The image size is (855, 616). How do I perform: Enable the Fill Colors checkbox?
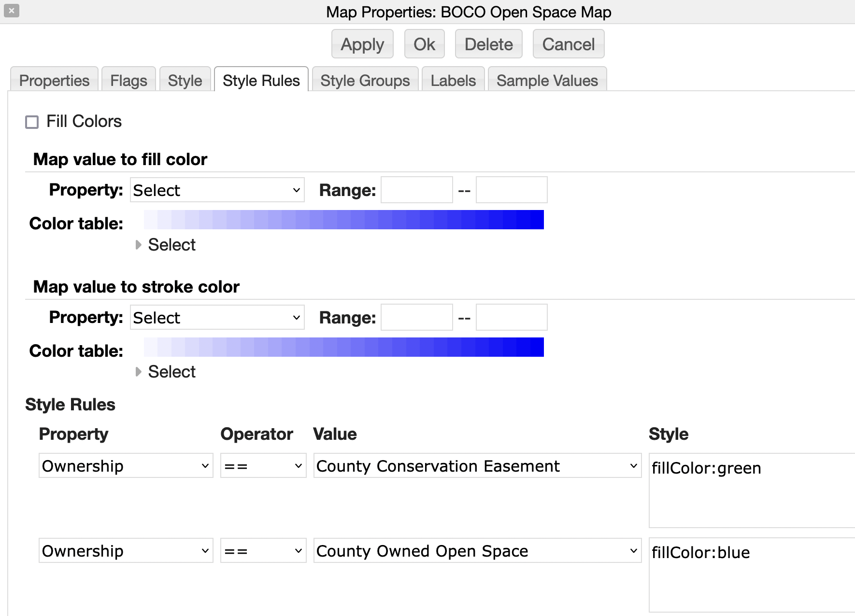(32, 122)
